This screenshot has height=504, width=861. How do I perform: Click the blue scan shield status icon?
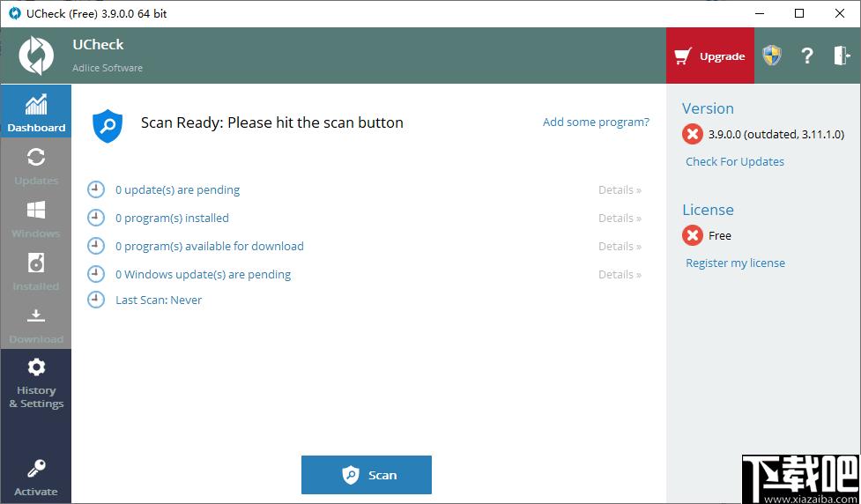pos(108,126)
